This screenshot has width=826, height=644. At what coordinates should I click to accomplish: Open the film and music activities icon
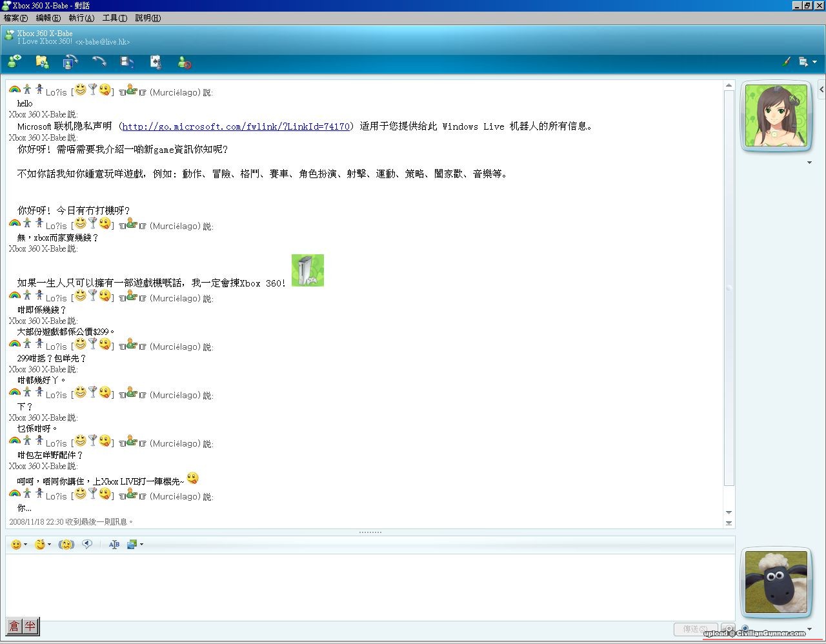click(x=127, y=62)
